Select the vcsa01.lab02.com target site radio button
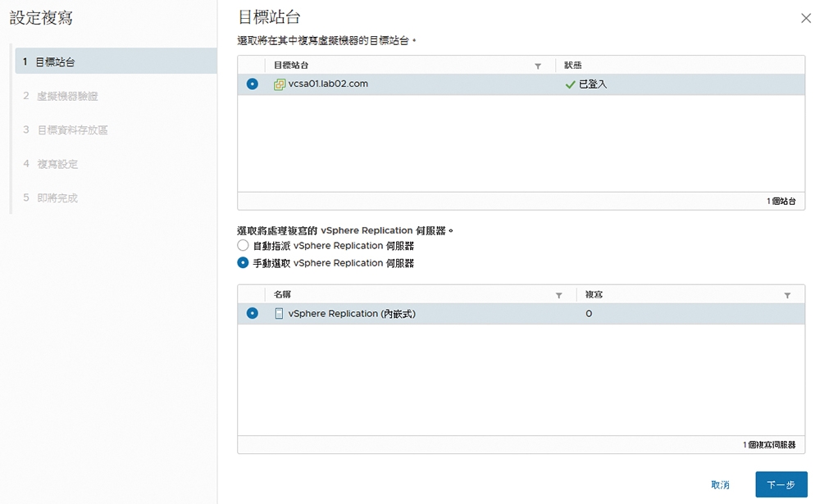Image resolution: width=820 pixels, height=504 pixels. pyautogui.click(x=252, y=84)
